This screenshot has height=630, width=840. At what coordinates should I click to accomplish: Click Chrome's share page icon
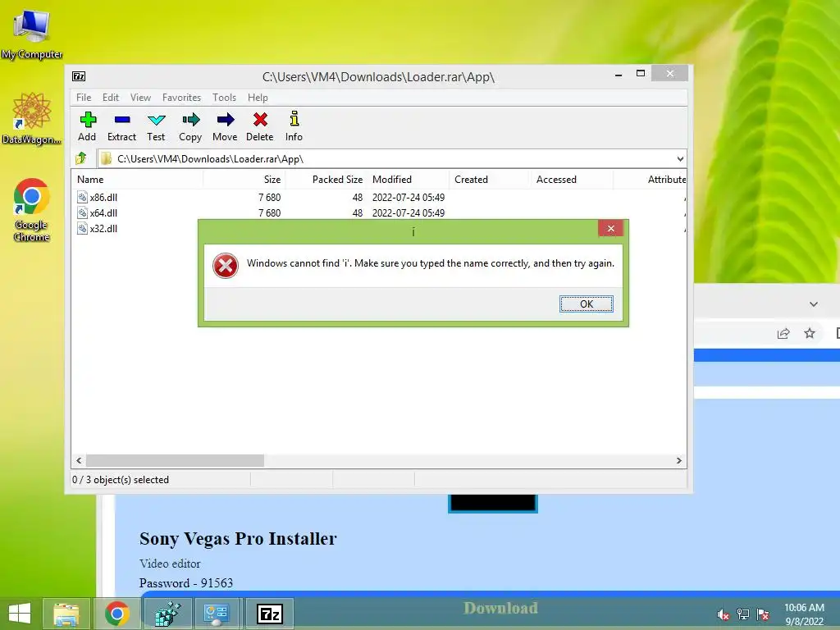click(783, 333)
